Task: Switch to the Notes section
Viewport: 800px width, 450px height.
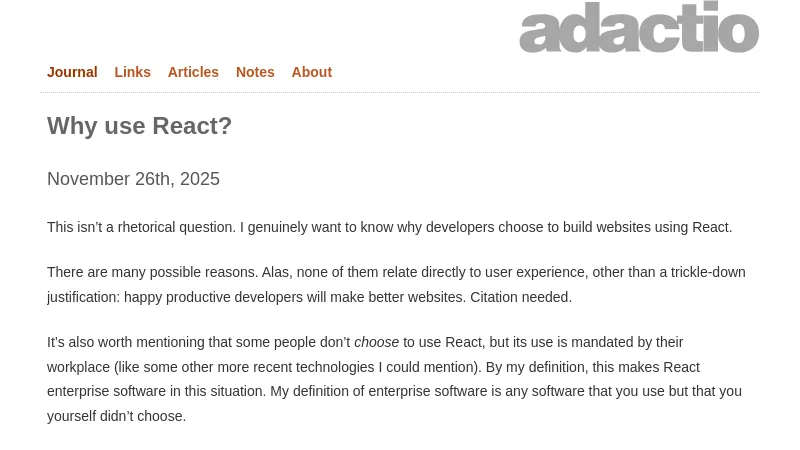Action: point(255,72)
